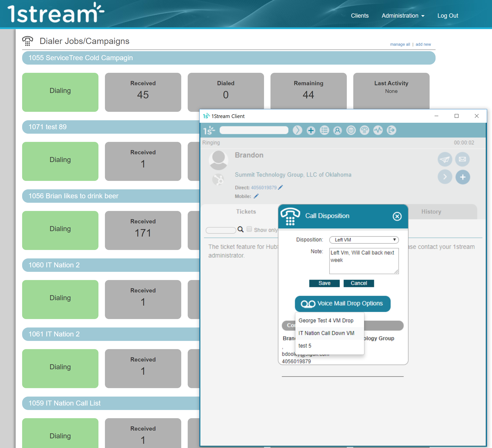This screenshot has width=492, height=448.
Task: Click the name Brandon in the contact card
Action: point(249,155)
